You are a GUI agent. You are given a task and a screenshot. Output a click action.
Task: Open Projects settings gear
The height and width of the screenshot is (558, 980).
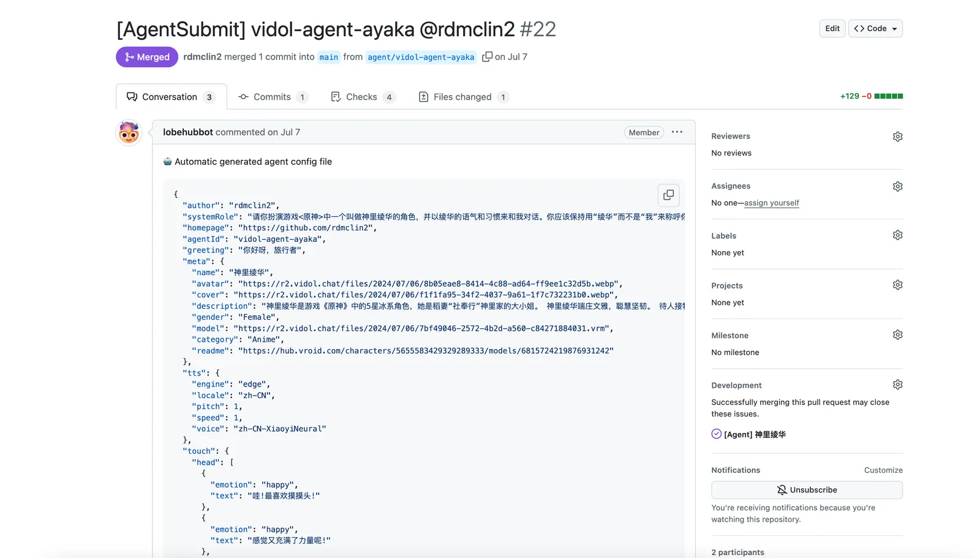(x=897, y=285)
